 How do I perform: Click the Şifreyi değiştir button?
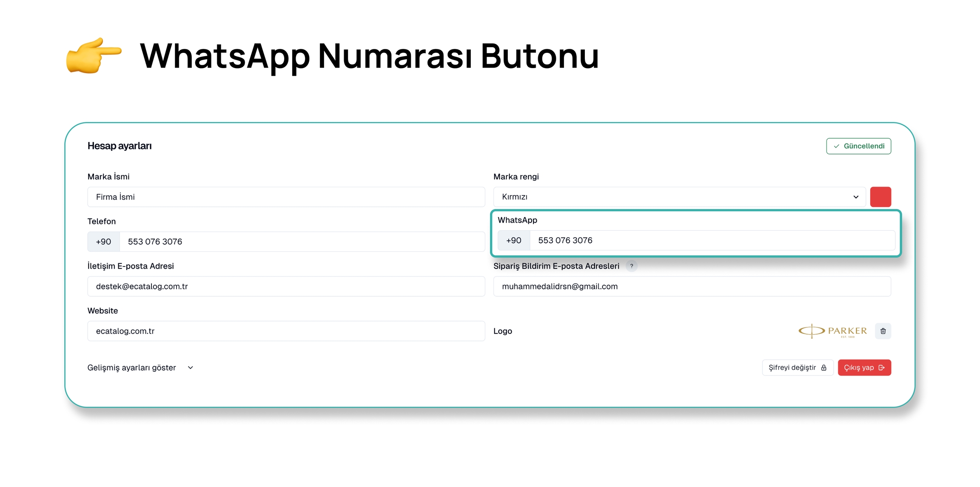coord(797,367)
